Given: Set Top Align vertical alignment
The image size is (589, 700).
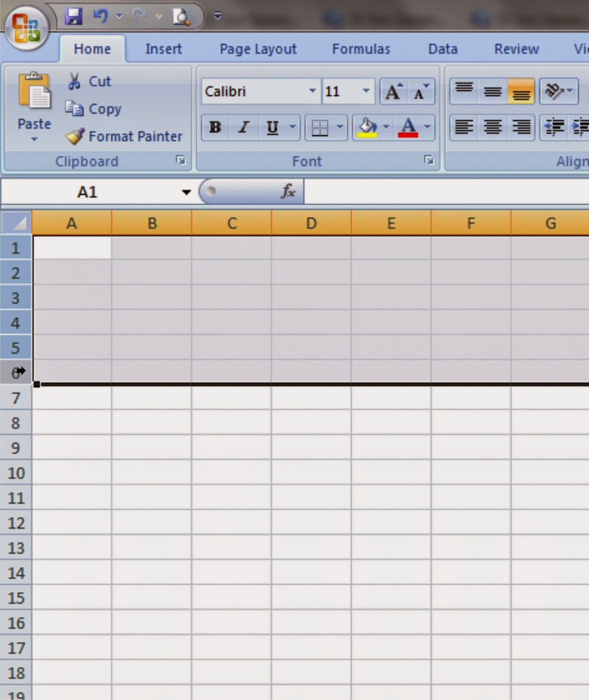Looking at the screenshot, I should (x=464, y=91).
